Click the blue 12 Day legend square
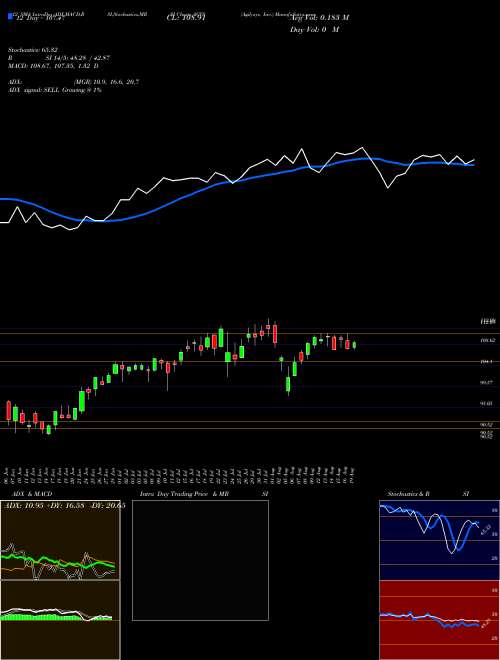500x660 pixels. (10, 17)
